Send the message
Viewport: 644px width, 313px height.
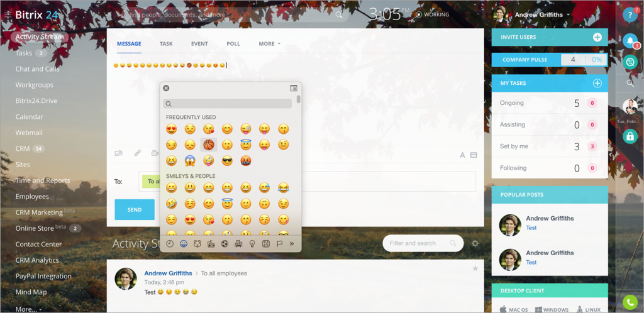pyautogui.click(x=135, y=210)
